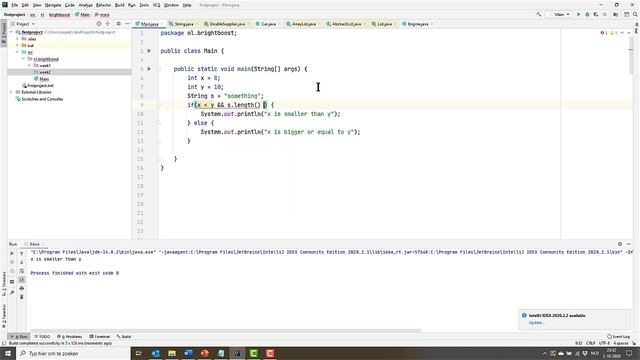This screenshot has width=640, height=360.
Task: Open Run panel settings gear
Action: [x=620, y=244]
